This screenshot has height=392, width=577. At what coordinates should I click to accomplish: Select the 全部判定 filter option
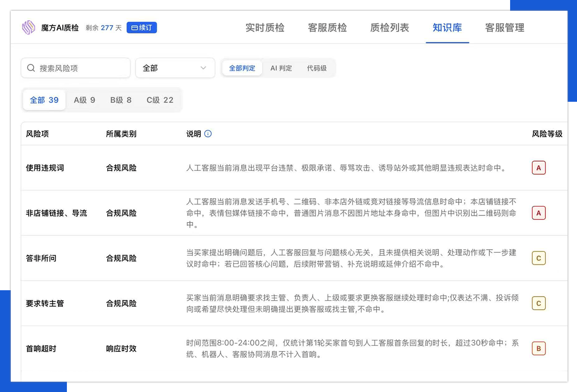click(x=242, y=68)
